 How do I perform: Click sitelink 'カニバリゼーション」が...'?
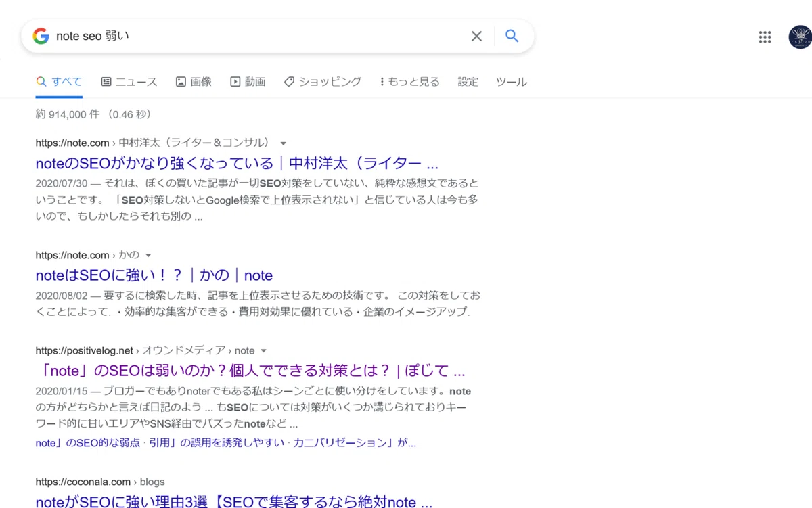point(355,443)
